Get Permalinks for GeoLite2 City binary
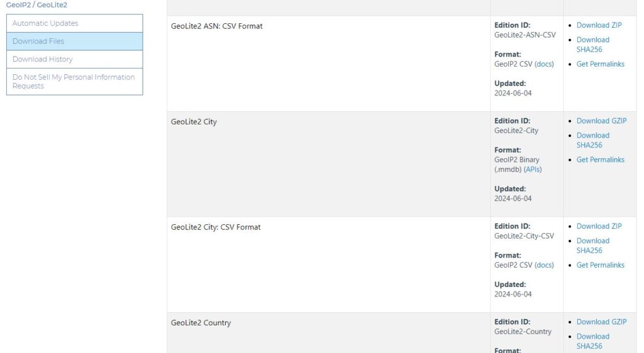 coord(600,160)
